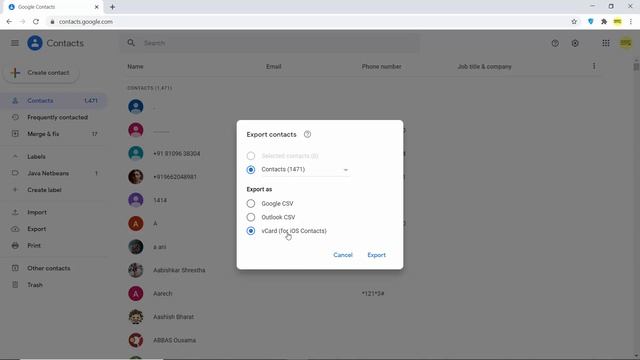
Task: Open the settings gear menu
Action: click(x=575, y=43)
